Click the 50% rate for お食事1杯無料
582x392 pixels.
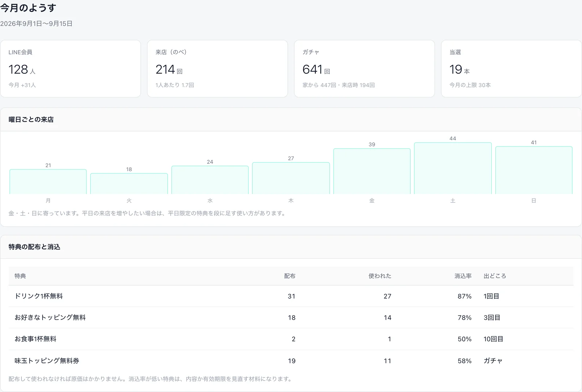(465, 339)
